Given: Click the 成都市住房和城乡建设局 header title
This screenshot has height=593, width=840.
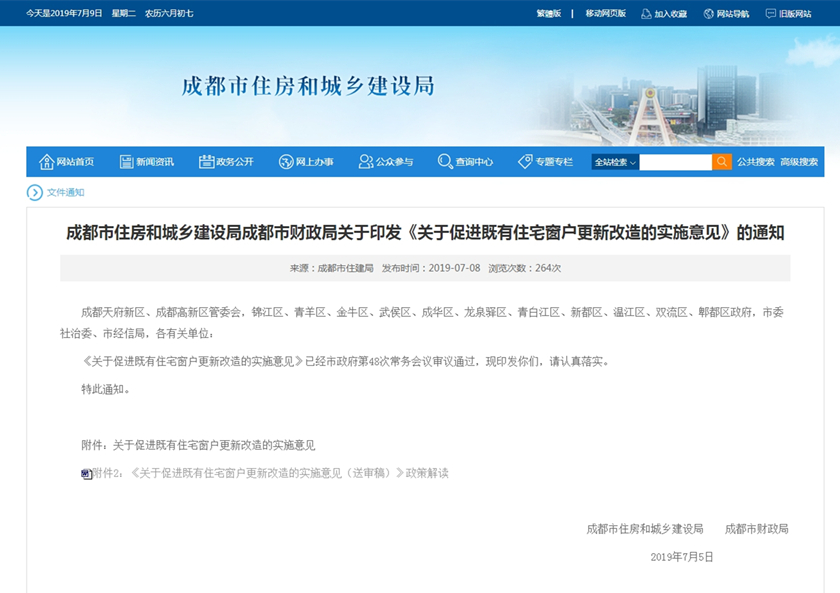Looking at the screenshot, I should (308, 86).
